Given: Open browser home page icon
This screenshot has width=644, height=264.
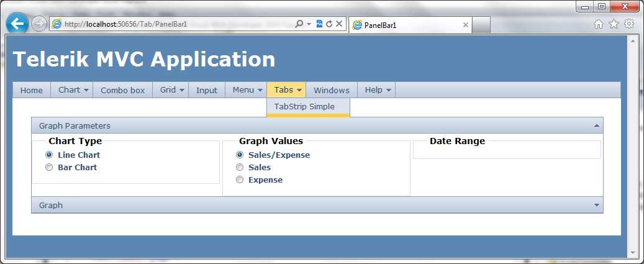Looking at the screenshot, I should click(599, 25).
